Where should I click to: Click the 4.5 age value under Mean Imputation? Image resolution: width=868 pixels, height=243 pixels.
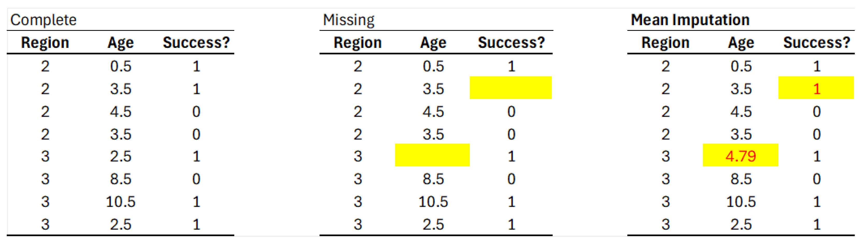741,111
